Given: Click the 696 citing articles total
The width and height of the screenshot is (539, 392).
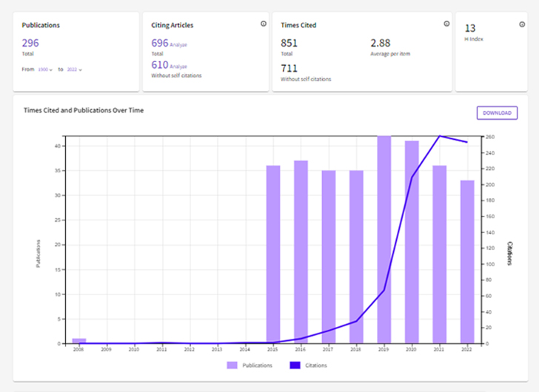Looking at the screenshot, I should [159, 44].
